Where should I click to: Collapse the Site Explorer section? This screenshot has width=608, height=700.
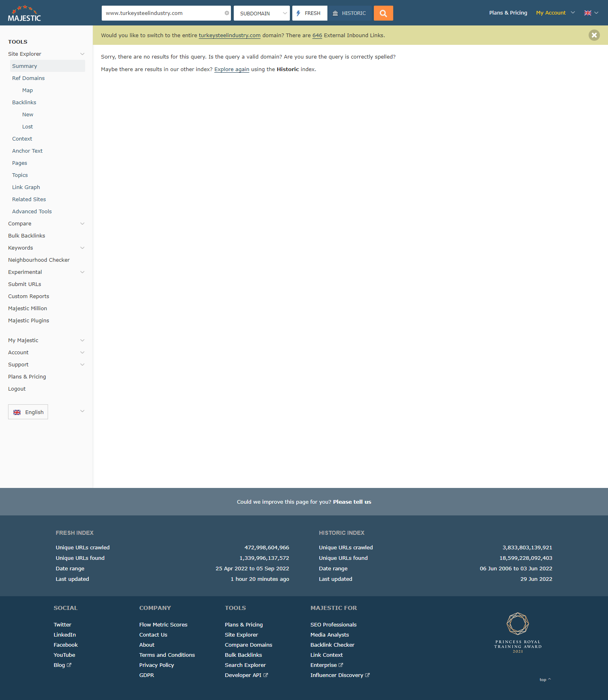(82, 54)
